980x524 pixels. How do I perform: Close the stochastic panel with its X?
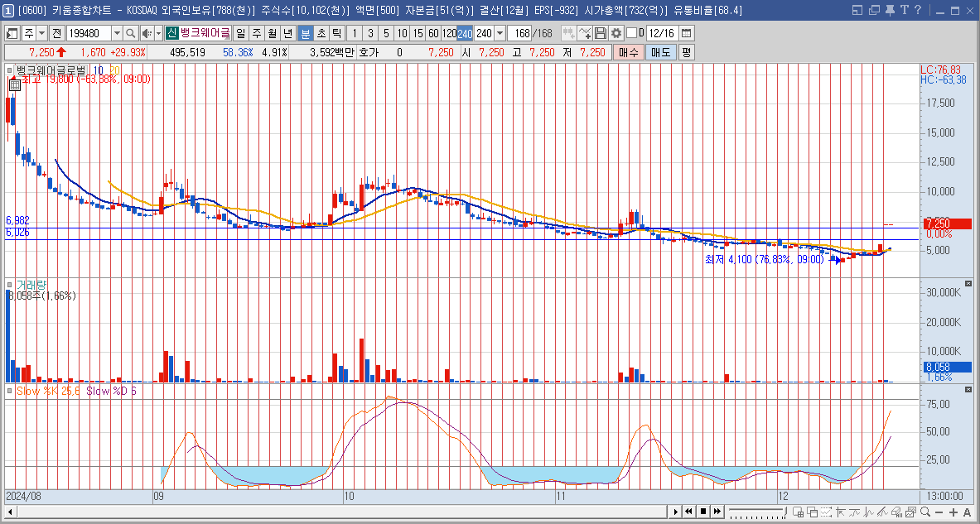969,391
